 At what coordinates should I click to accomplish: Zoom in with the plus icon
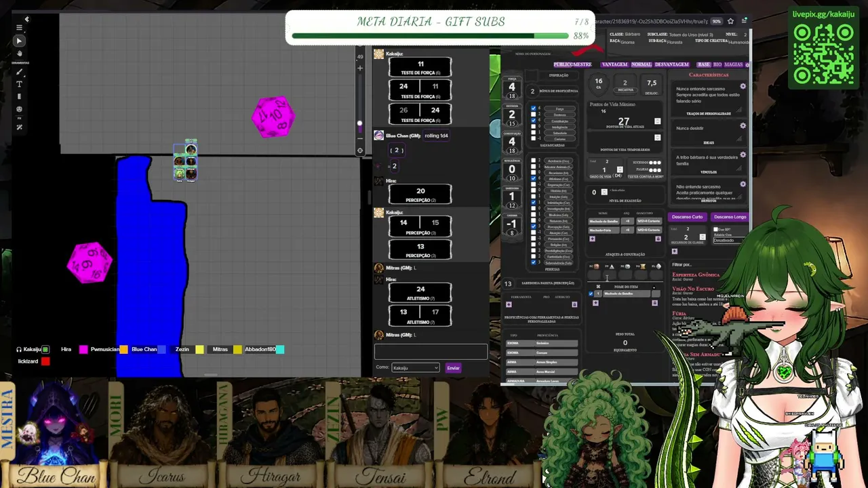360,68
